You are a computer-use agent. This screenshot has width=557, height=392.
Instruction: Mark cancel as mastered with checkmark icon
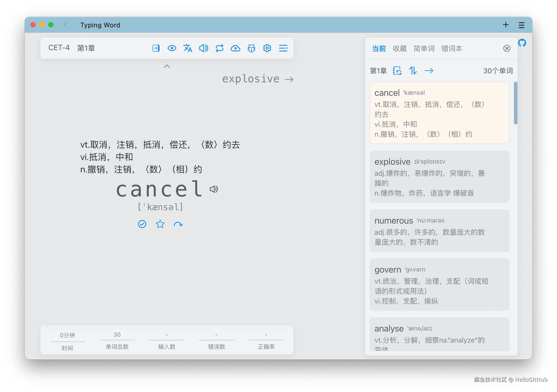click(142, 224)
